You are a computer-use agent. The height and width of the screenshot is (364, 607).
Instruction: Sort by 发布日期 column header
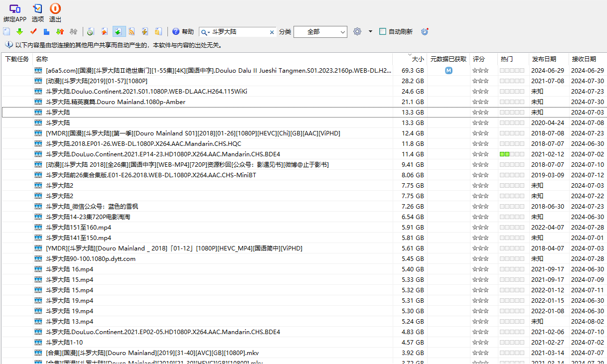point(544,59)
